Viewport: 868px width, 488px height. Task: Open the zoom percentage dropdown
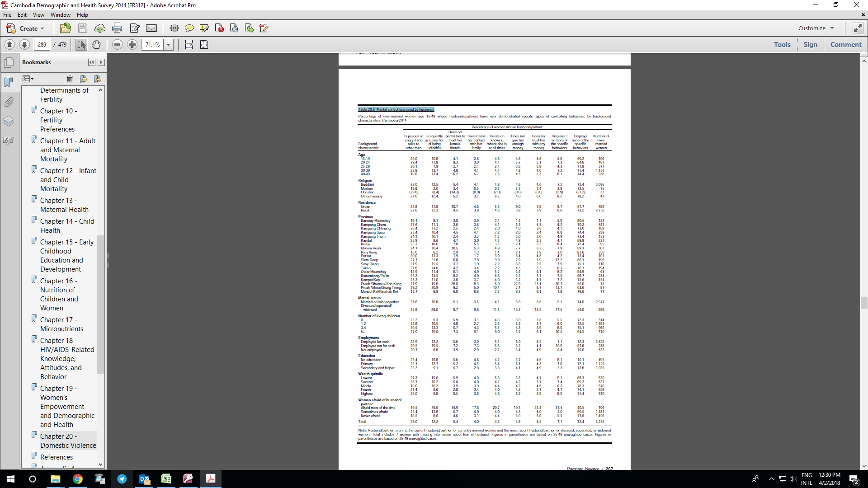point(169,45)
